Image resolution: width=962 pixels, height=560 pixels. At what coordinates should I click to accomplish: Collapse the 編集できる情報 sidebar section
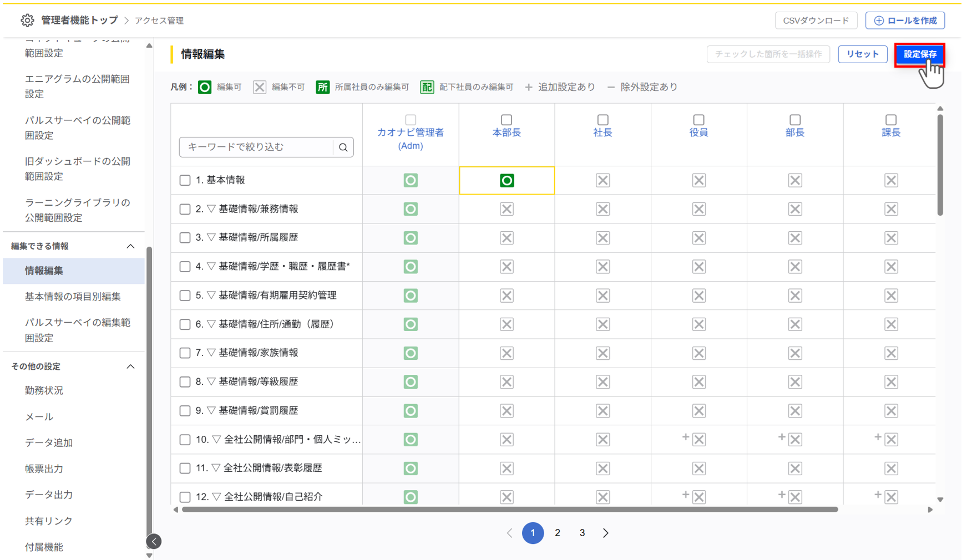130,246
